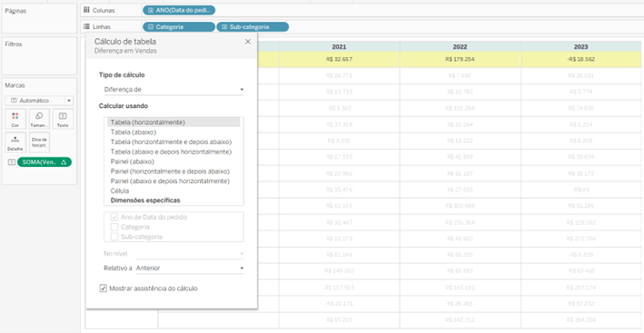Open the Detalhe marks card

[x=15, y=142]
